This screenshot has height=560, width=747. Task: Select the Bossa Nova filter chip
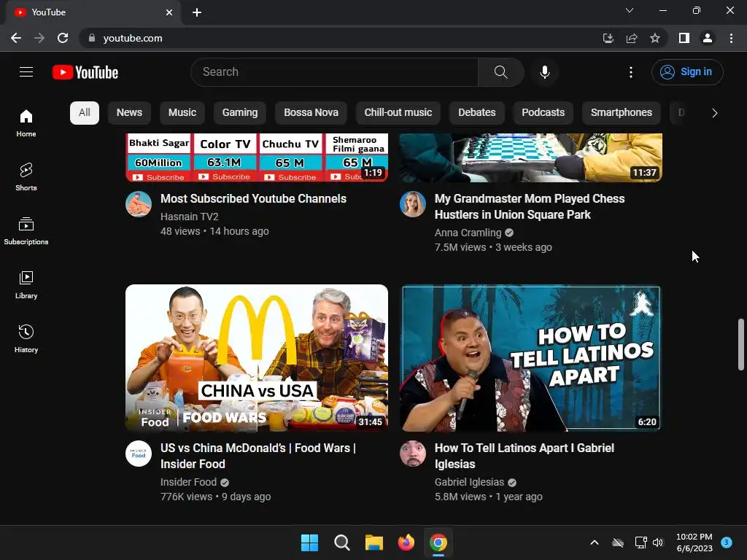pos(311,113)
